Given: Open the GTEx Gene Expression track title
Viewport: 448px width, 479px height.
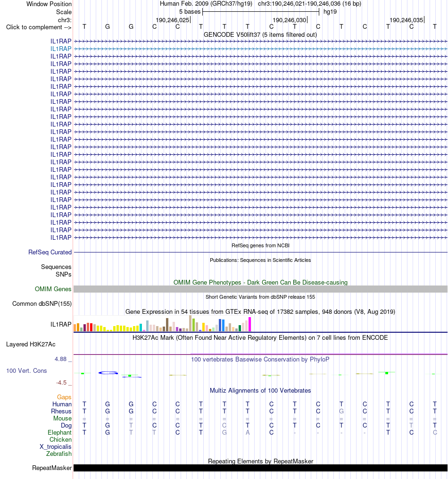Looking at the screenshot, I should (260, 311).
